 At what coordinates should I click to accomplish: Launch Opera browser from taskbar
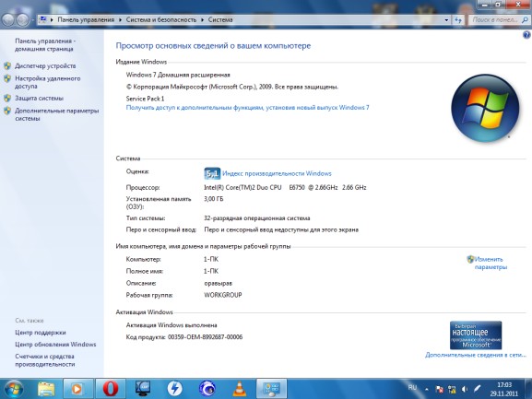tap(111, 389)
